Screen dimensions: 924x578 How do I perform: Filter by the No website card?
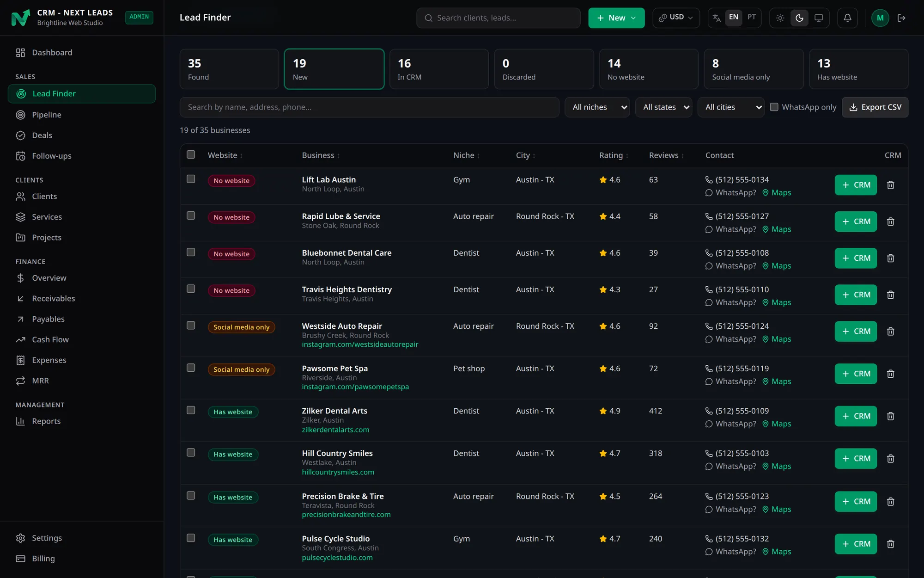pos(649,69)
